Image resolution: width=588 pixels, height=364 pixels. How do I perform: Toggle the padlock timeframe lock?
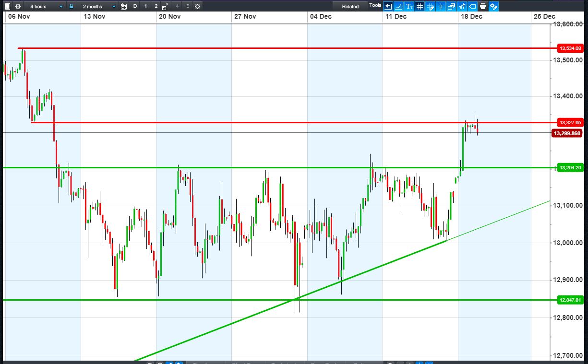coord(71,6)
